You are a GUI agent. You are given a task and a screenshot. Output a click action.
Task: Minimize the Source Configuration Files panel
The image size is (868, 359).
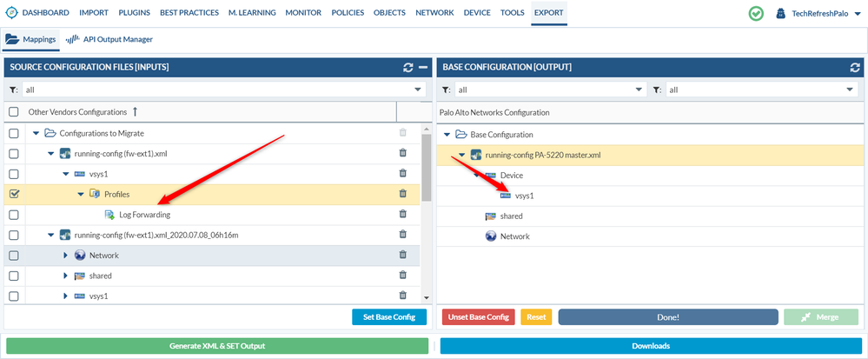click(423, 68)
